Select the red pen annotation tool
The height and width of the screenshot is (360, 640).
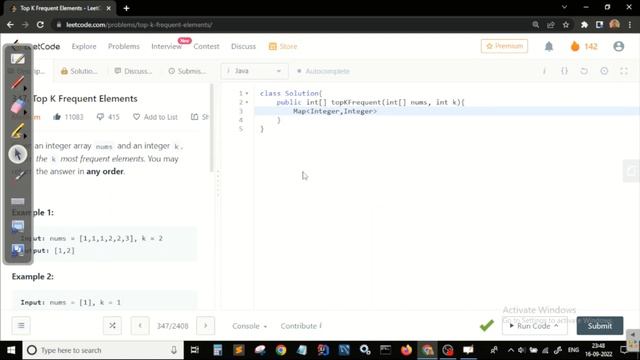point(17,82)
